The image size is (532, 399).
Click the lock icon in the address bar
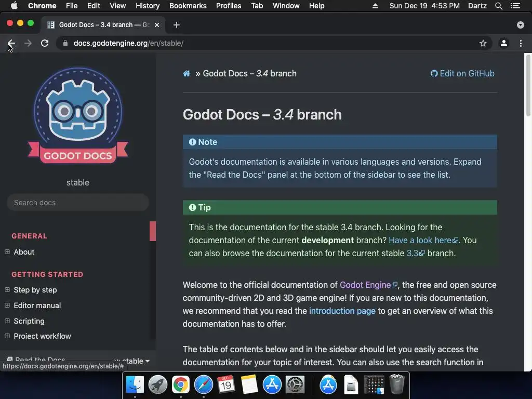point(65,43)
